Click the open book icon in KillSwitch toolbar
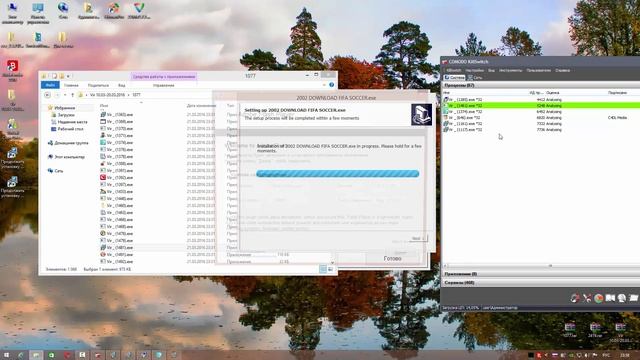Viewport: 640px width, 360px height. coord(610,298)
